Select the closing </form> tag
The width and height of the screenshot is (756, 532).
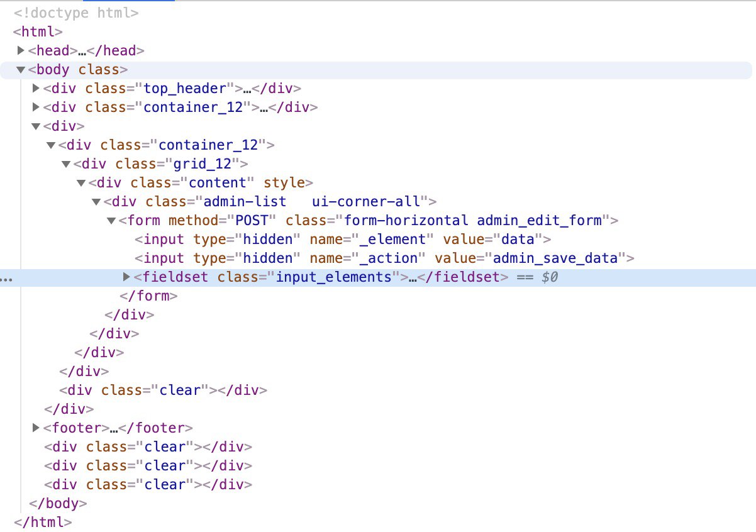pyautogui.click(x=148, y=296)
